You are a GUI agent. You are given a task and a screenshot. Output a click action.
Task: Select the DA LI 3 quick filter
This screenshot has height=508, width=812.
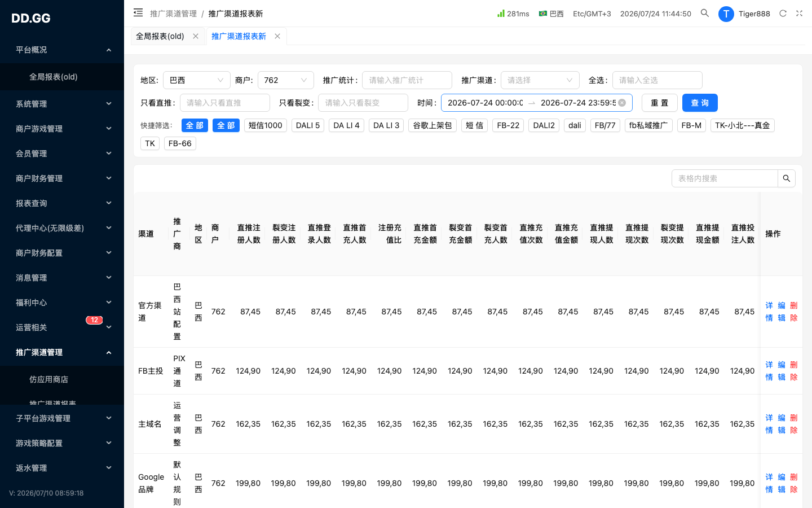click(x=386, y=125)
